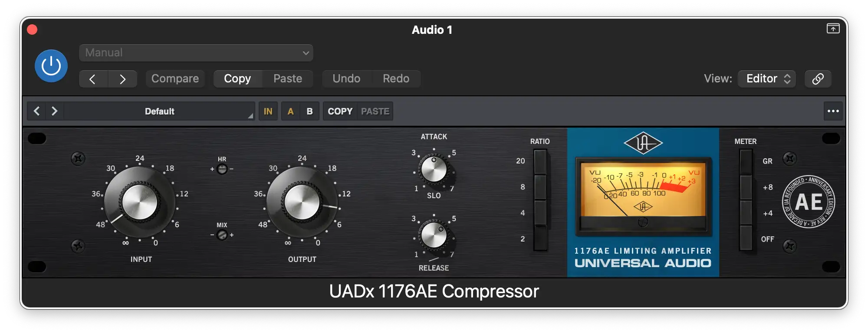Click the next setting arrow under Manual
868x333 pixels.
(x=122, y=79)
